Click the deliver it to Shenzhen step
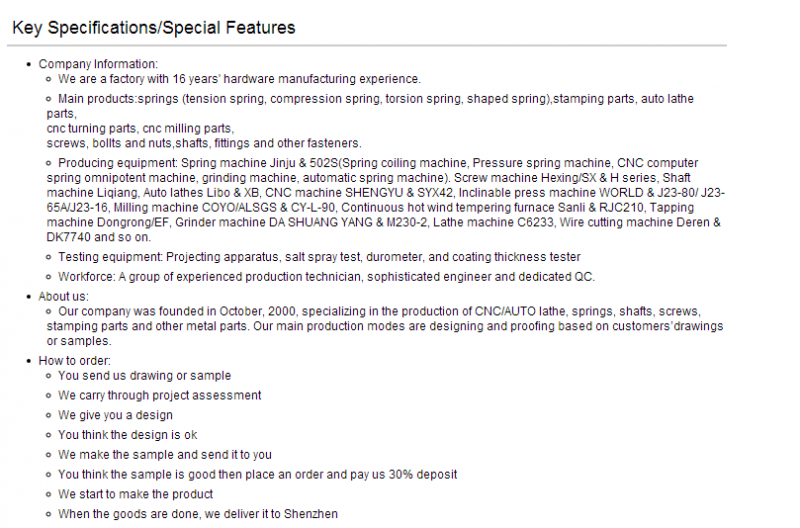The height and width of the screenshot is (528, 800). coord(198,514)
